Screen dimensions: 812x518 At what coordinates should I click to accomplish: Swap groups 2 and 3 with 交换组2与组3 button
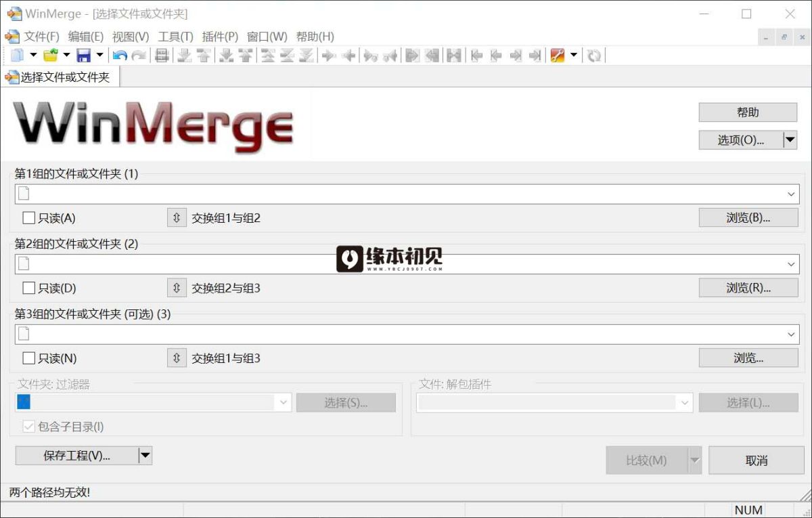pyautogui.click(x=177, y=288)
